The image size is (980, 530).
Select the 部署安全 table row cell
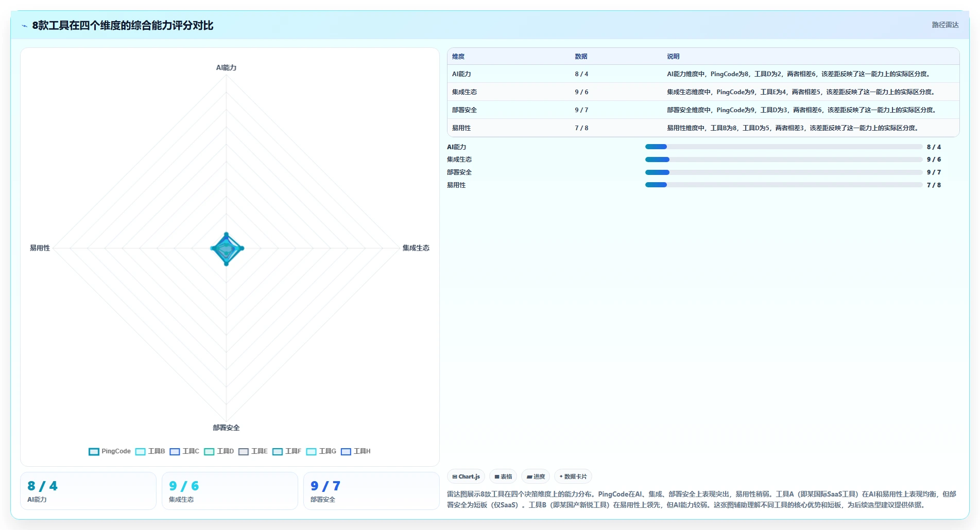(x=465, y=110)
